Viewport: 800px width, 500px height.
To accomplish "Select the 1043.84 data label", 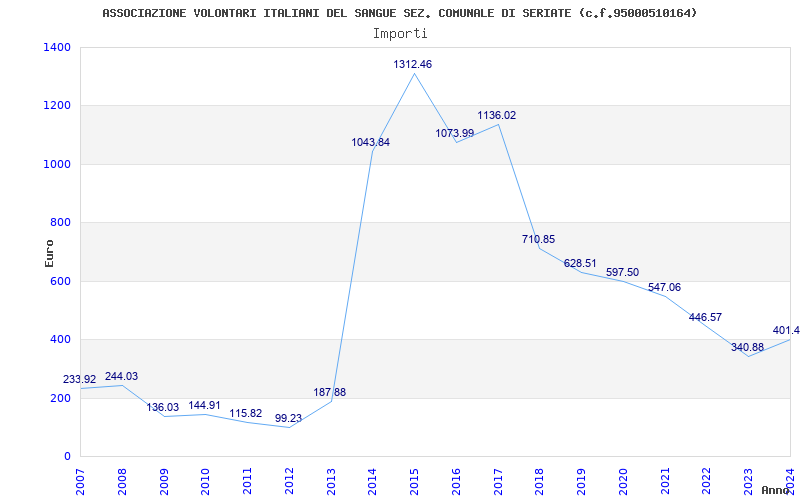I will tap(370, 142).
